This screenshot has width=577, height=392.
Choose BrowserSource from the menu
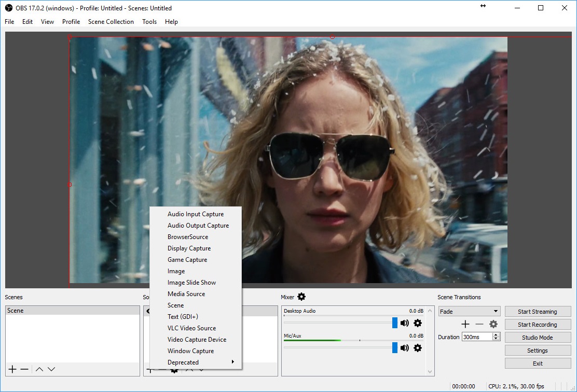coord(196,237)
